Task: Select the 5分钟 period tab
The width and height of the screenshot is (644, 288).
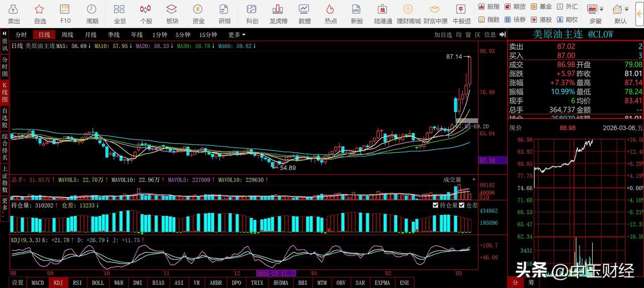Action: click(x=183, y=35)
